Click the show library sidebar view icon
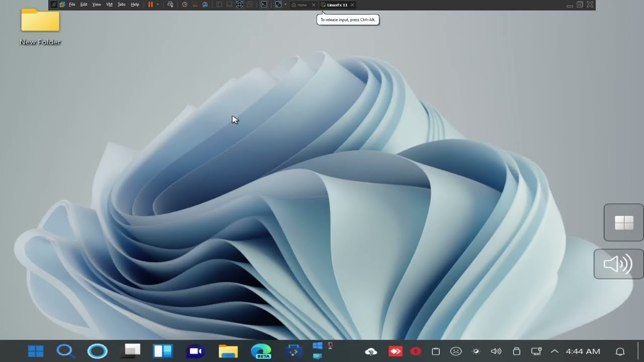 click(219, 5)
